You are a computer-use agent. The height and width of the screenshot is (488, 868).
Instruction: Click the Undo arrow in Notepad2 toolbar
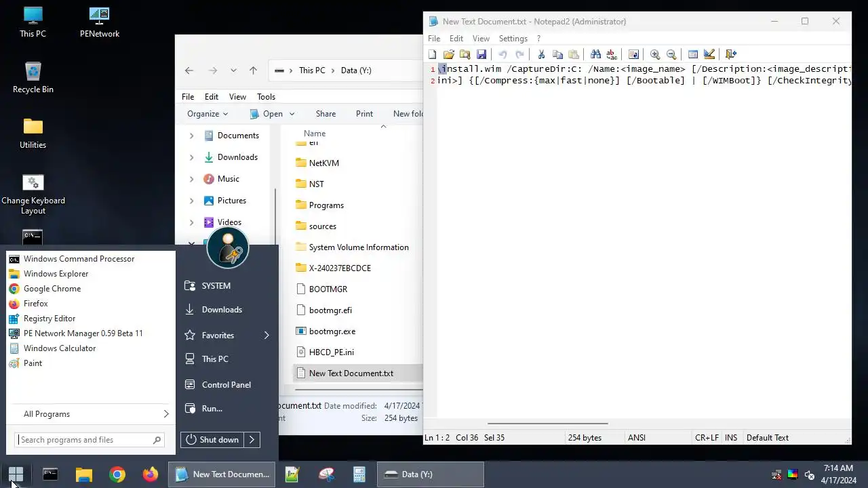pos(502,54)
